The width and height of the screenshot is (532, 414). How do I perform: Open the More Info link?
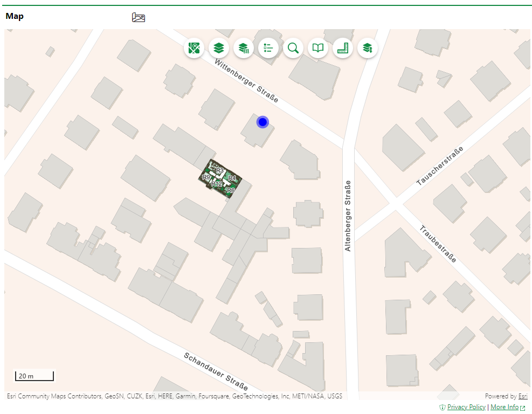[x=505, y=407]
